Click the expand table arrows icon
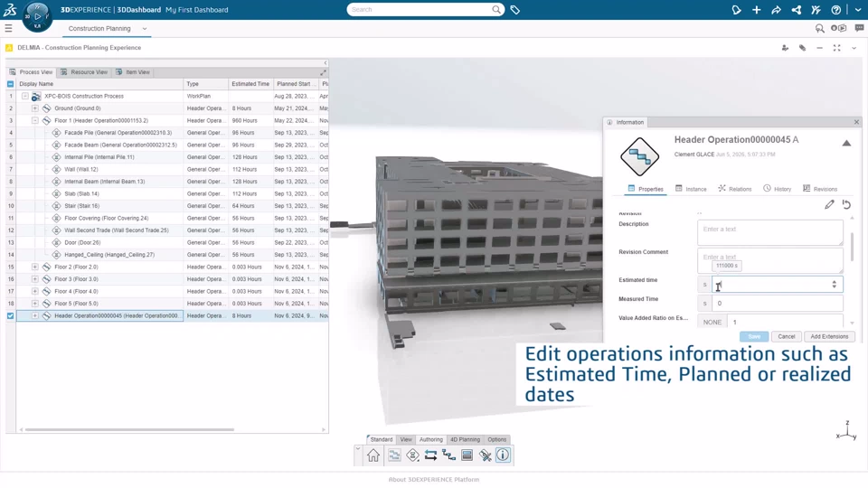Viewport: 868px width, 488px height. [324, 72]
